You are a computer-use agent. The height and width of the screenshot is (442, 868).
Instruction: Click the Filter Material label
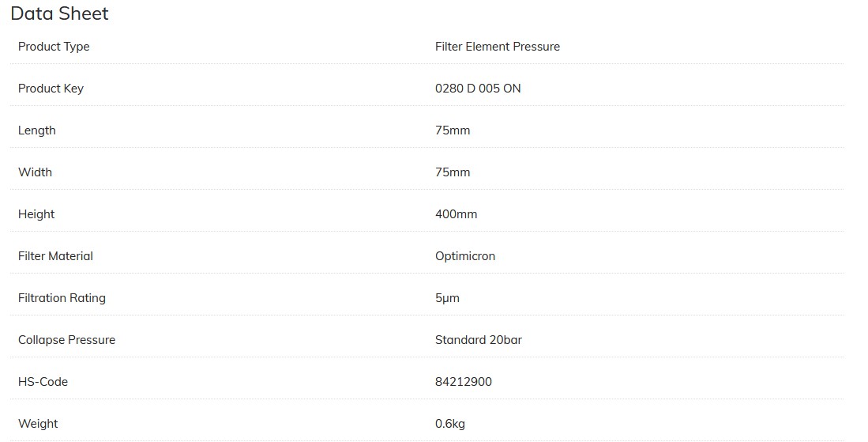coord(55,256)
